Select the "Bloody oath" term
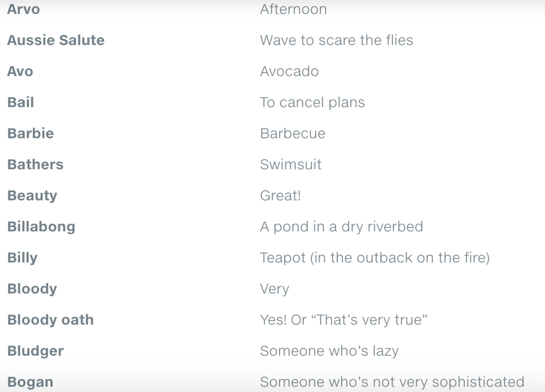The height and width of the screenshot is (392, 545). [50, 320]
